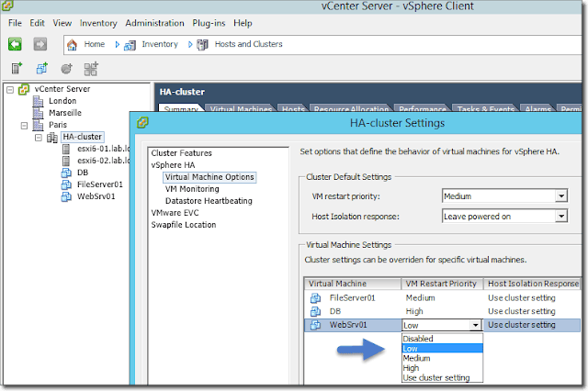This screenshot has width=588, height=391.
Task: Click the WebSrv01 restart priority dropdown arrow
Action: click(x=476, y=325)
